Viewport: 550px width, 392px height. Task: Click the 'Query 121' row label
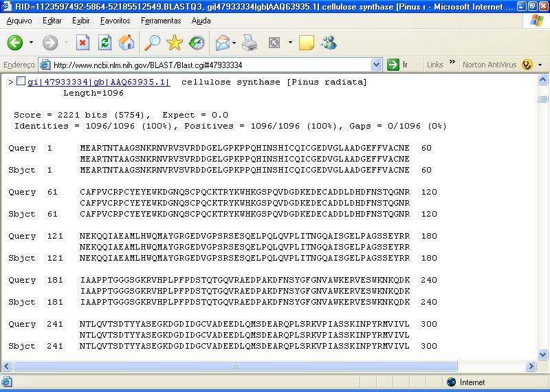[x=36, y=236]
